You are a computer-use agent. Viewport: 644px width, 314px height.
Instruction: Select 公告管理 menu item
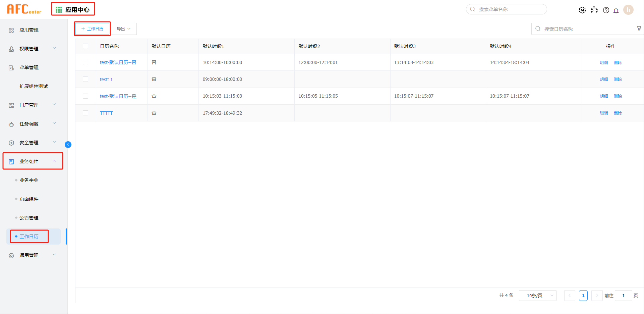pyautogui.click(x=29, y=218)
